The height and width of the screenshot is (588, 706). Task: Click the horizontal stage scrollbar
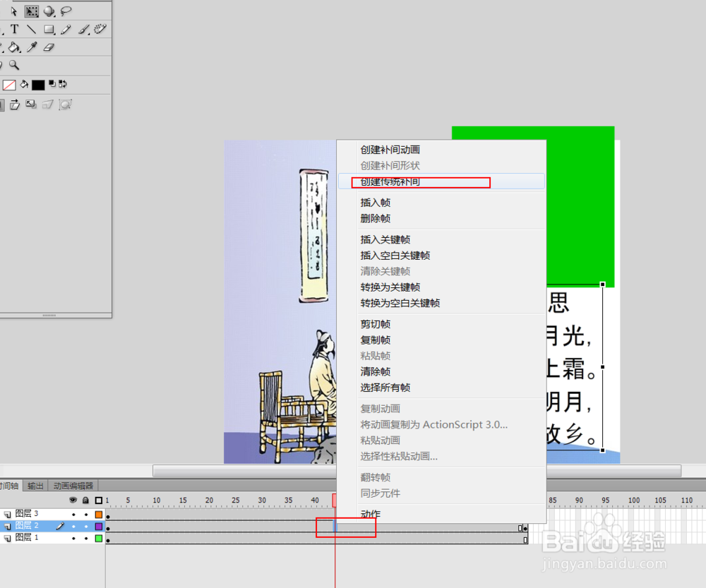coord(417,471)
